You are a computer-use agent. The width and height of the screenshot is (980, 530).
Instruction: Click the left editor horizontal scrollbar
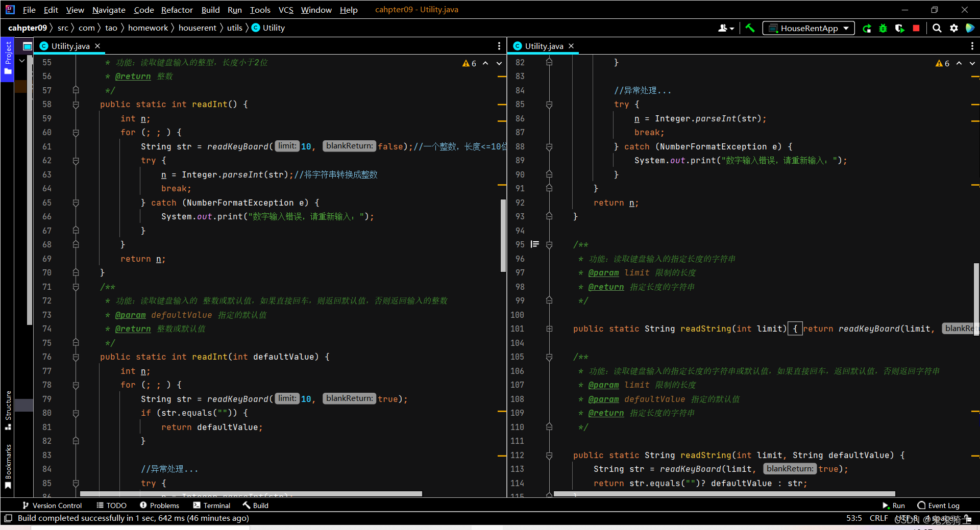tap(251, 494)
